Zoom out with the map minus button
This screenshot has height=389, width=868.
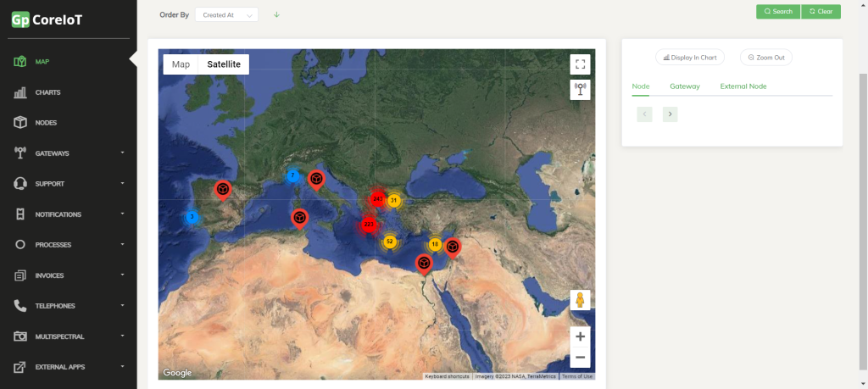coord(580,357)
